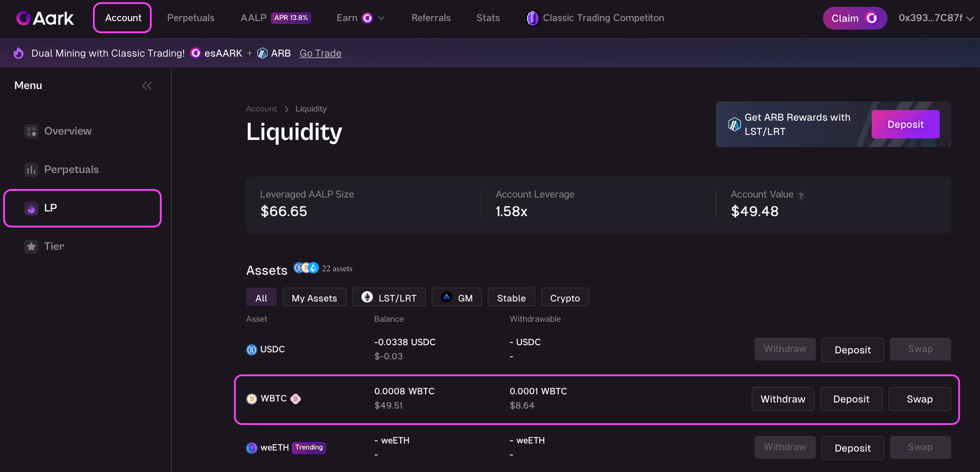Click the USDC coin icon
The image size is (980, 472).
point(251,350)
